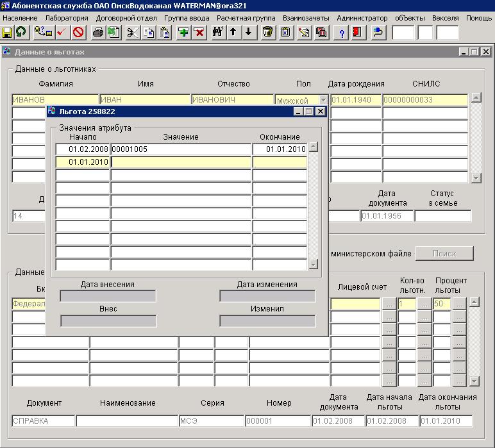Click the Значение field beside 01.01.2010
495x448 pixels.
pos(181,162)
